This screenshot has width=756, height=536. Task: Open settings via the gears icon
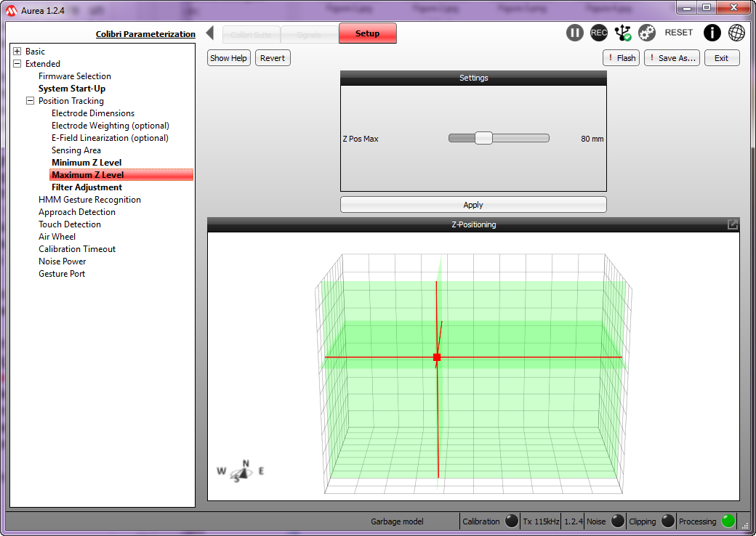(647, 33)
